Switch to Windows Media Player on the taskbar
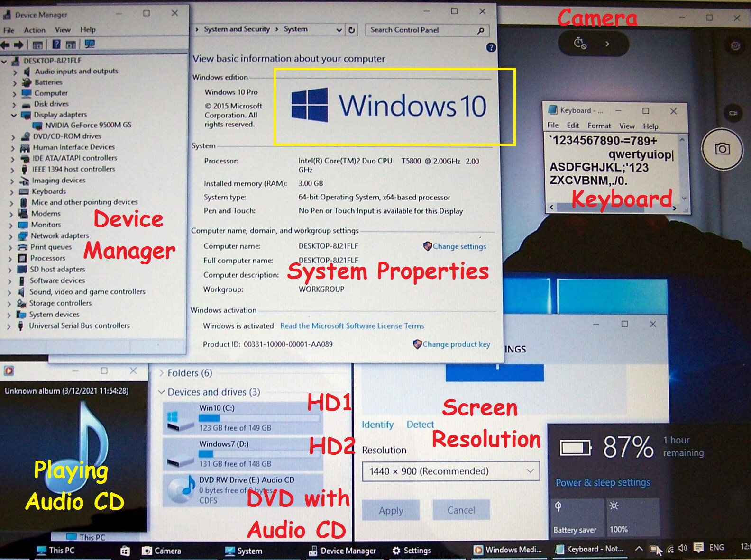This screenshot has width=751, height=560. click(x=509, y=550)
